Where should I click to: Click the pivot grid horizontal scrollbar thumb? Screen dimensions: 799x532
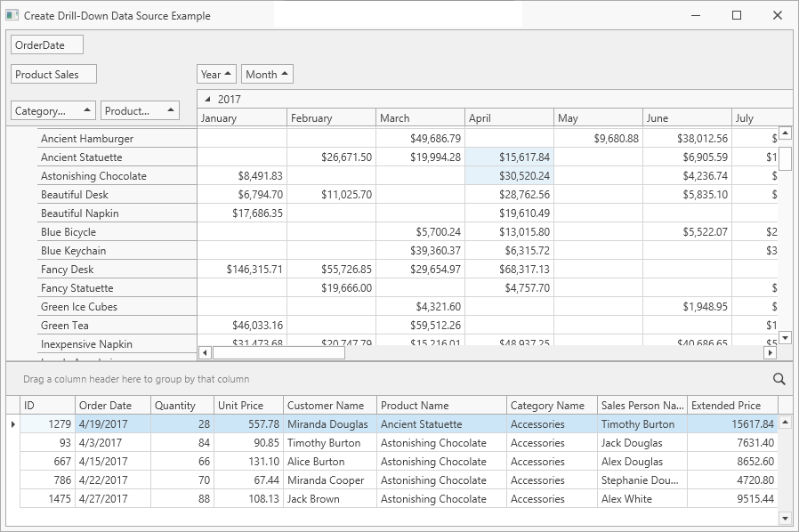click(278, 352)
